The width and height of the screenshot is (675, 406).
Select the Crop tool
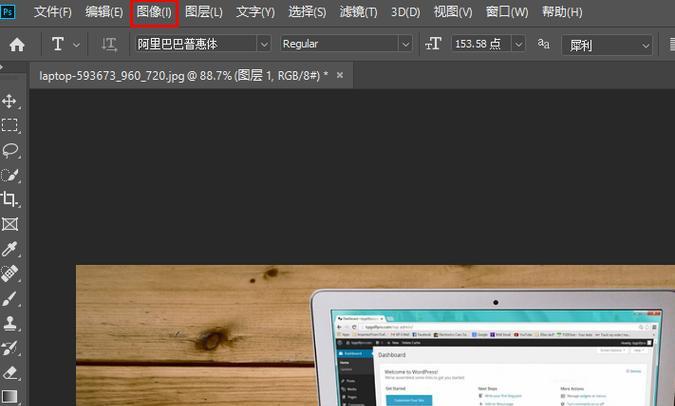(x=9, y=199)
